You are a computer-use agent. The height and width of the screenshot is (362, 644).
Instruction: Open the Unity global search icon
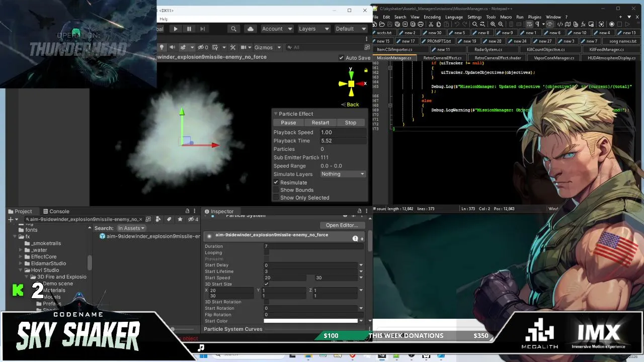point(233,29)
